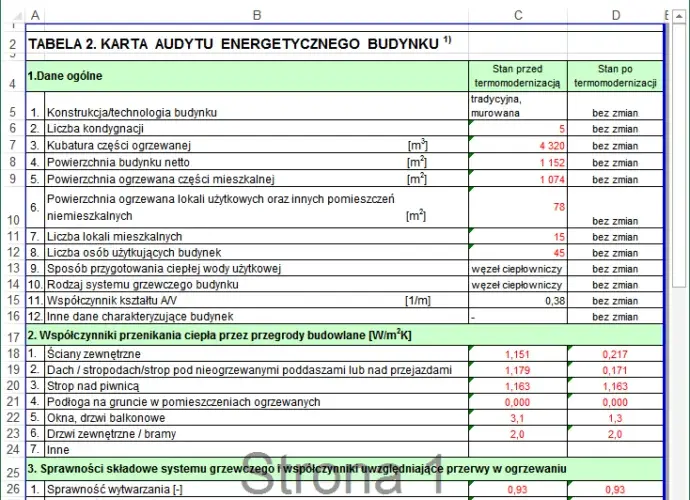Click 'Inne' cell in row 24
Viewport: 690px width, 500px height.
coord(257,450)
